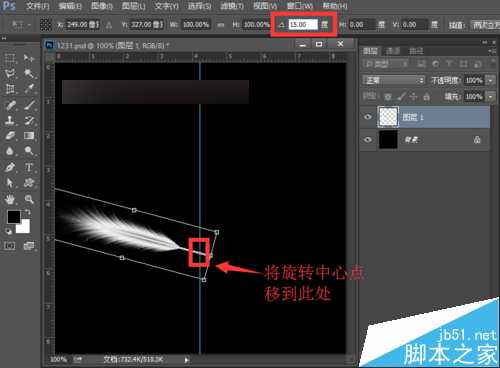
Task: Select the Move tool
Action: click(29, 58)
